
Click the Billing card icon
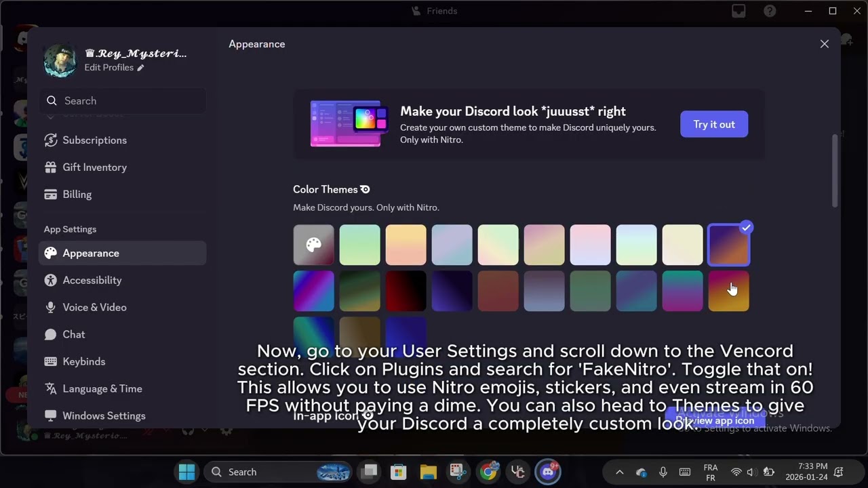coord(50,195)
